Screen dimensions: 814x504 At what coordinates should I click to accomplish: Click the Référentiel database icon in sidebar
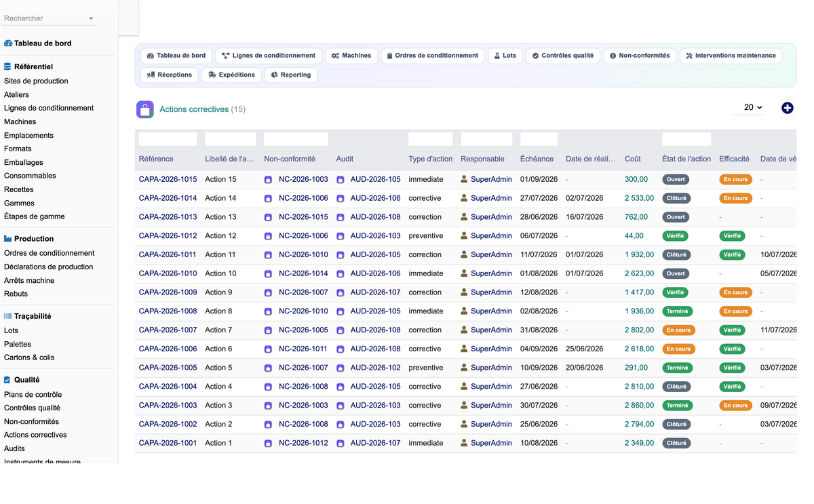[x=7, y=66]
